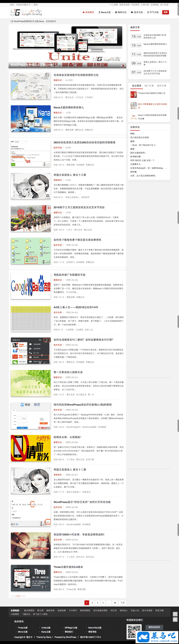Expand the Nana主题 dropdown arrow

112,12
